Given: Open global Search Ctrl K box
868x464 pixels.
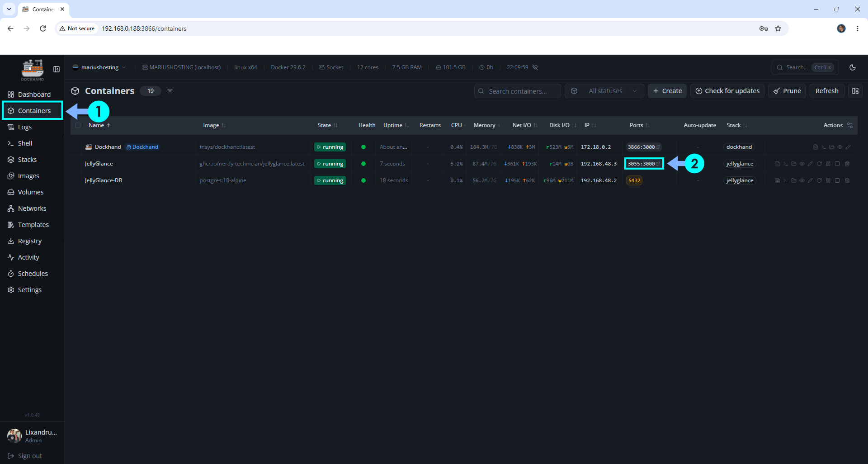Looking at the screenshot, I should click(805, 67).
